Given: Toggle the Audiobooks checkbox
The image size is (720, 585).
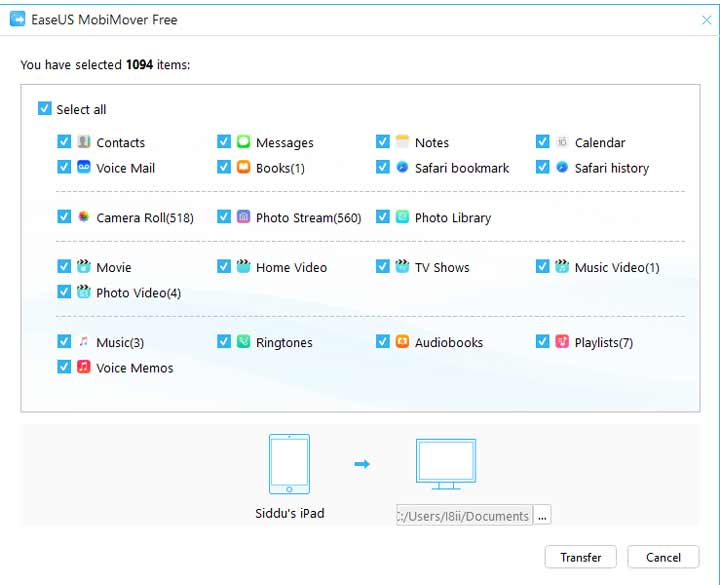Looking at the screenshot, I should [x=382, y=341].
